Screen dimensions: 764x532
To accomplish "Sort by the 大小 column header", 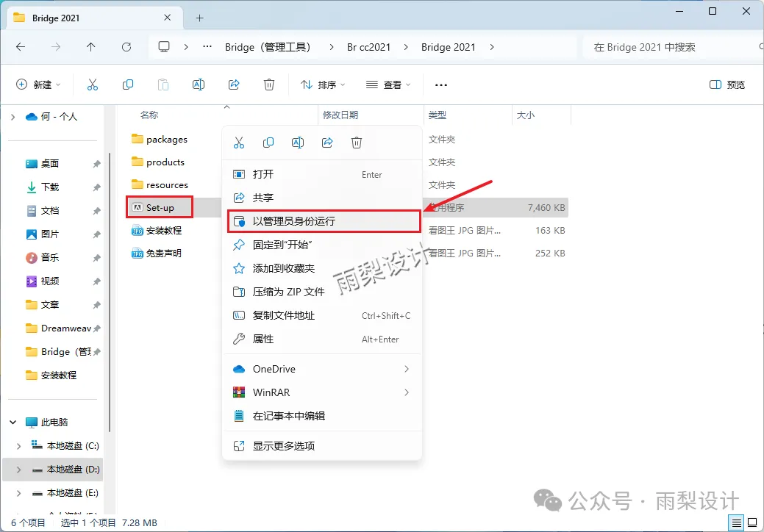I will pyautogui.click(x=525, y=115).
